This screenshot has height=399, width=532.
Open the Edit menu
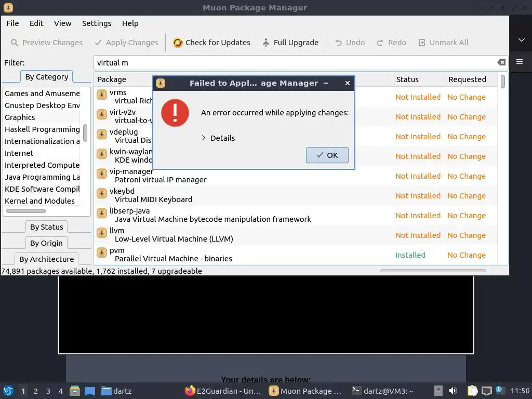click(36, 23)
